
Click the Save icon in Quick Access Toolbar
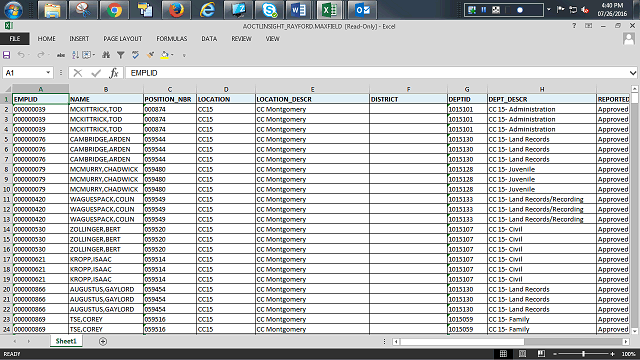7,55
